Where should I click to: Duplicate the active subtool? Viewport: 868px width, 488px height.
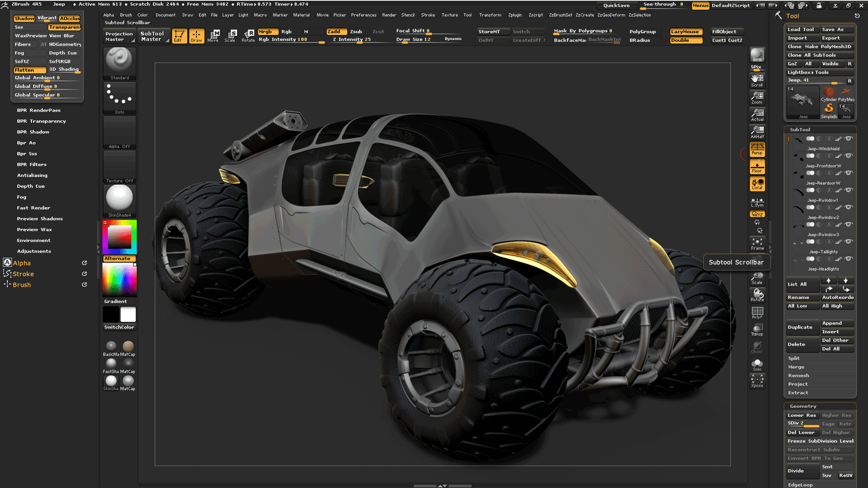pos(801,327)
